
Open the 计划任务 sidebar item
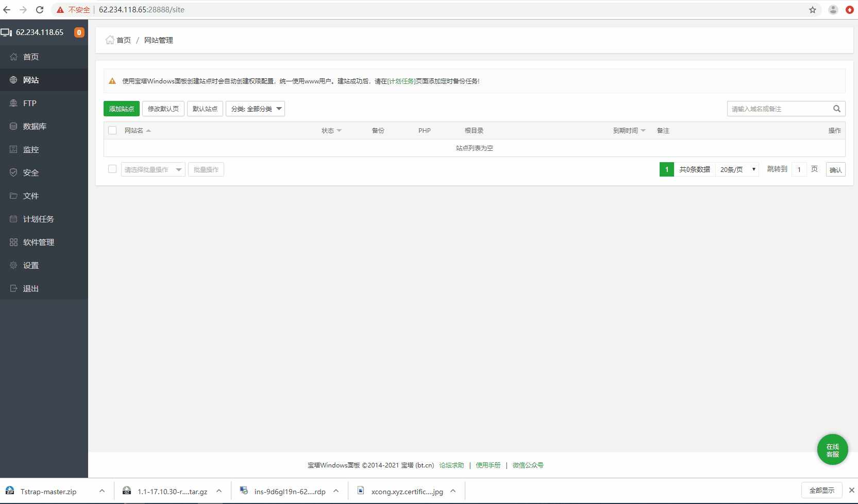pos(44,219)
